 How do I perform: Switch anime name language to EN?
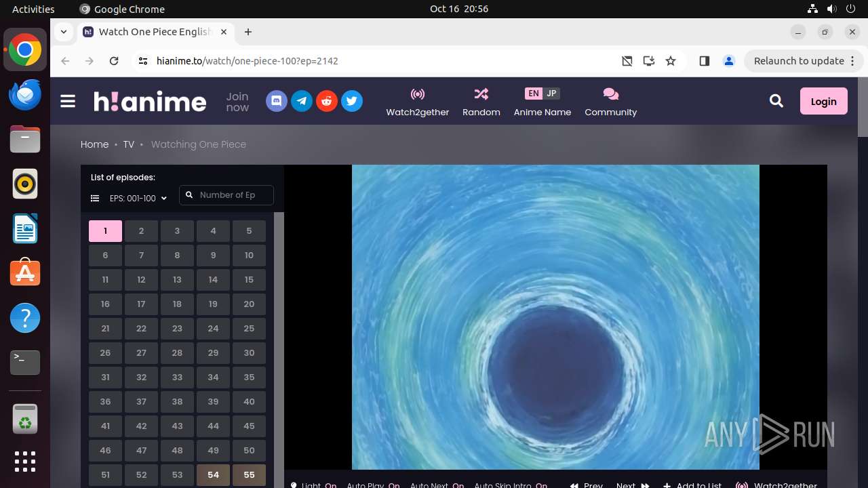(534, 94)
